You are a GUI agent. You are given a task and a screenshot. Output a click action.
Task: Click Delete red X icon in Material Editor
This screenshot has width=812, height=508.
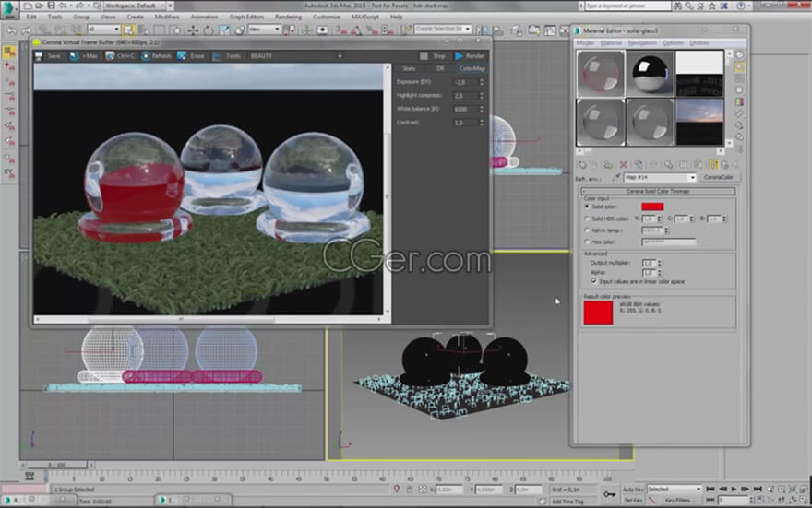(x=624, y=165)
